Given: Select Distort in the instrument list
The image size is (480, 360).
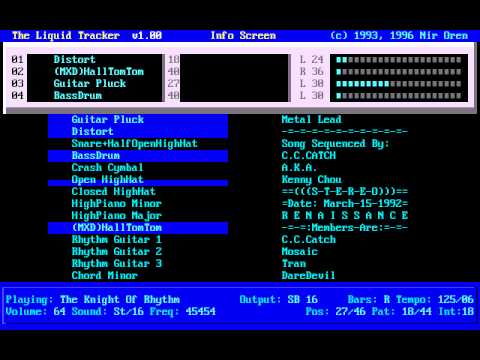Looking at the screenshot, I should (x=138, y=131).
